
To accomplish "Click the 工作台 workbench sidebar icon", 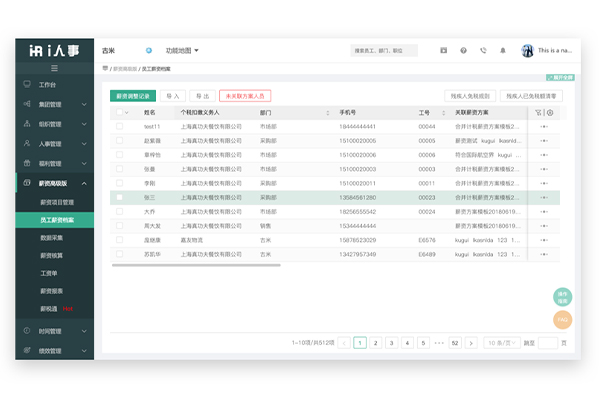I will (x=28, y=86).
